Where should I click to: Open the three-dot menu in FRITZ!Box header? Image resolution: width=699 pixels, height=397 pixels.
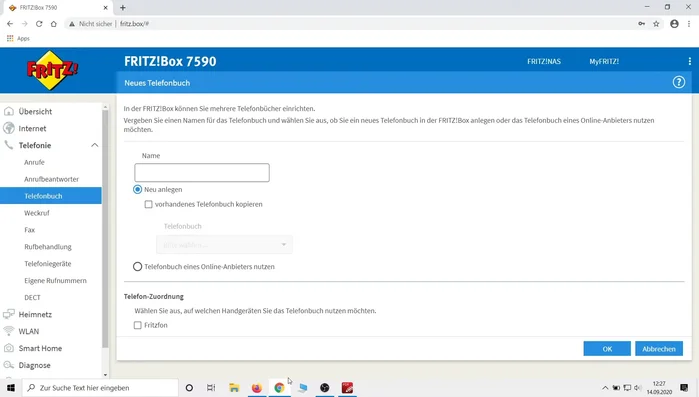click(x=690, y=61)
